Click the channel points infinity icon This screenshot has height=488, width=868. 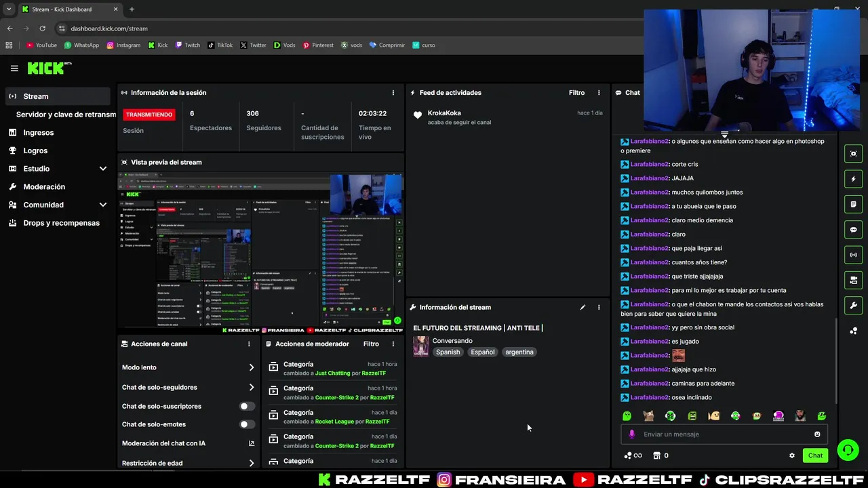click(x=633, y=455)
